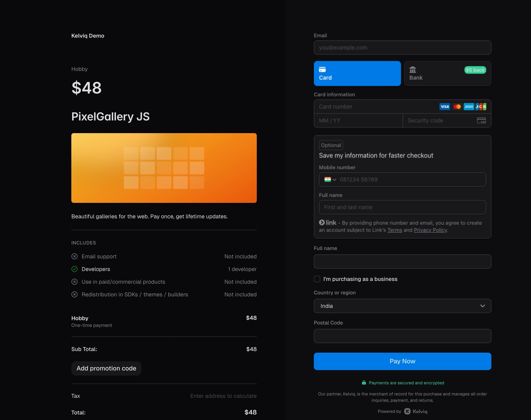This screenshot has height=420, width=531.
Task: Click 'Payments are secured and encrypted' text
Action: pos(406,383)
